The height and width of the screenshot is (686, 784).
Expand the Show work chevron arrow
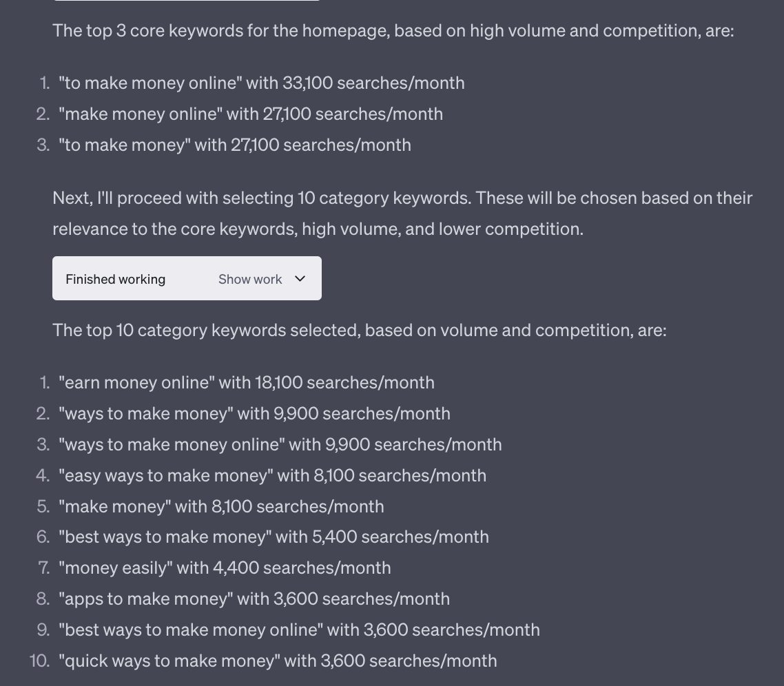click(x=300, y=279)
